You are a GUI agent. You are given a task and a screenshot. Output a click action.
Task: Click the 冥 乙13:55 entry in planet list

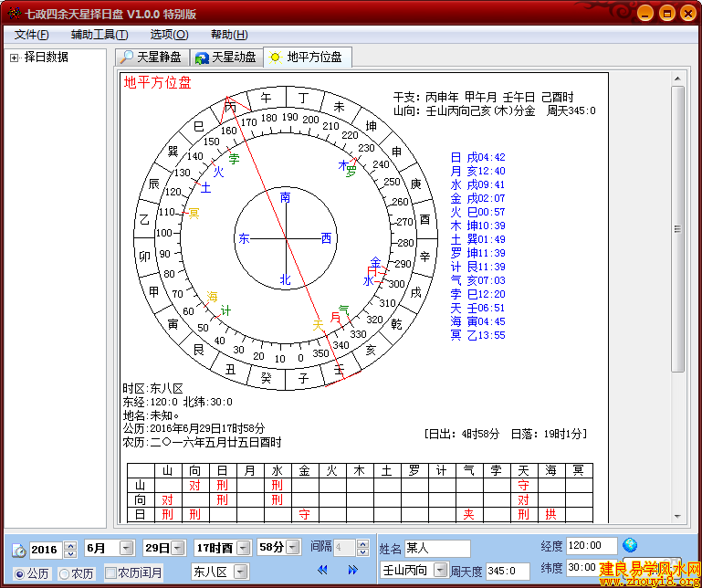click(x=477, y=335)
